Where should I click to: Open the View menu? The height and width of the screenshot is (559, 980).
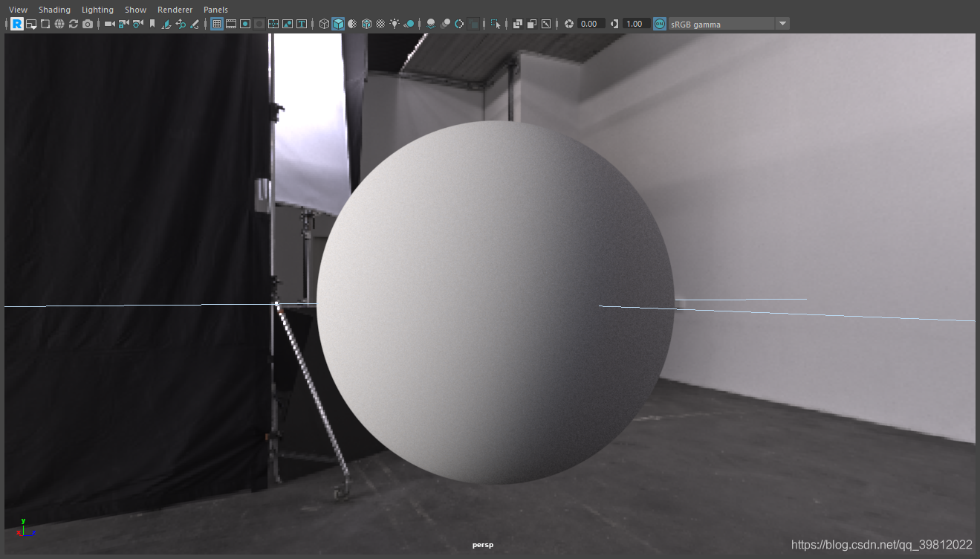[x=18, y=10]
